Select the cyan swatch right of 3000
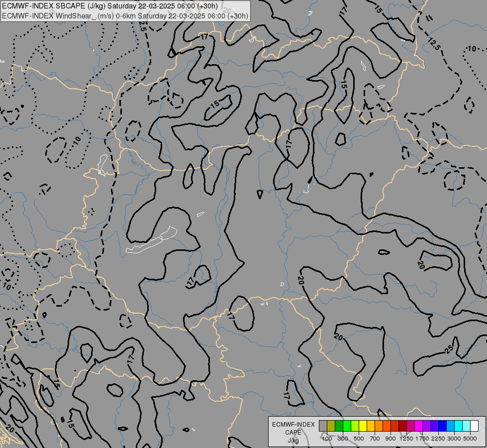This screenshot has width=487, height=448. [458, 426]
